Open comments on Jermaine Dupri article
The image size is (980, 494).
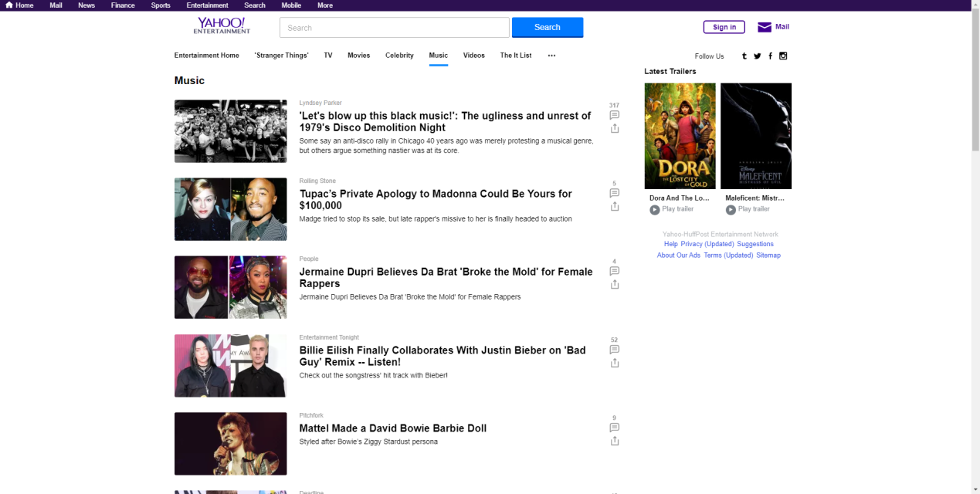pyautogui.click(x=615, y=271)
